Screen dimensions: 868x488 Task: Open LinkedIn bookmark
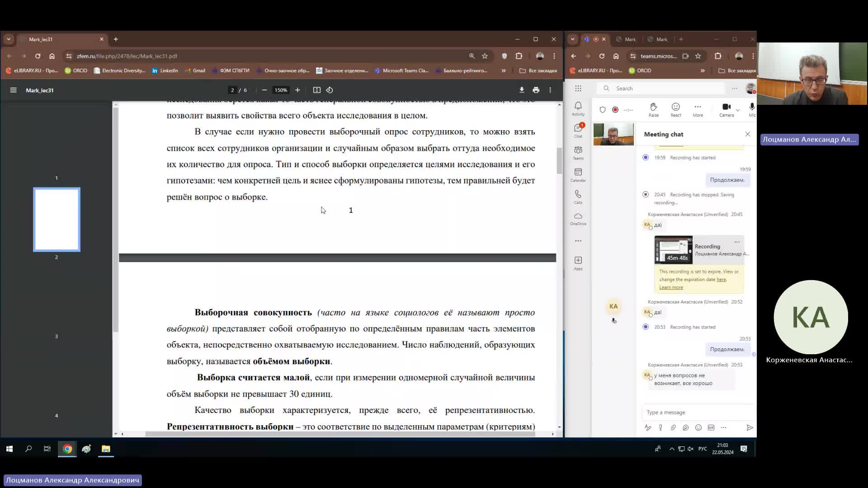165,70
